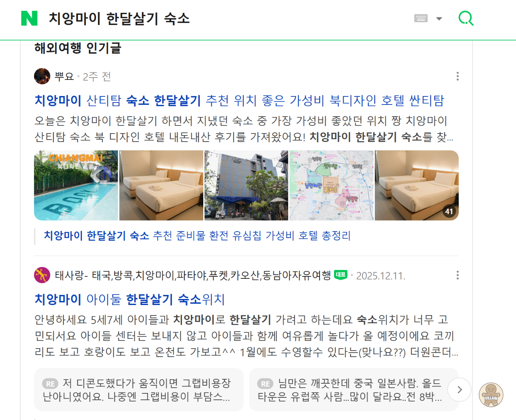The image size is (516, 420).
Task: View the Chiang Mai map thumbnail
Action: 332,186
